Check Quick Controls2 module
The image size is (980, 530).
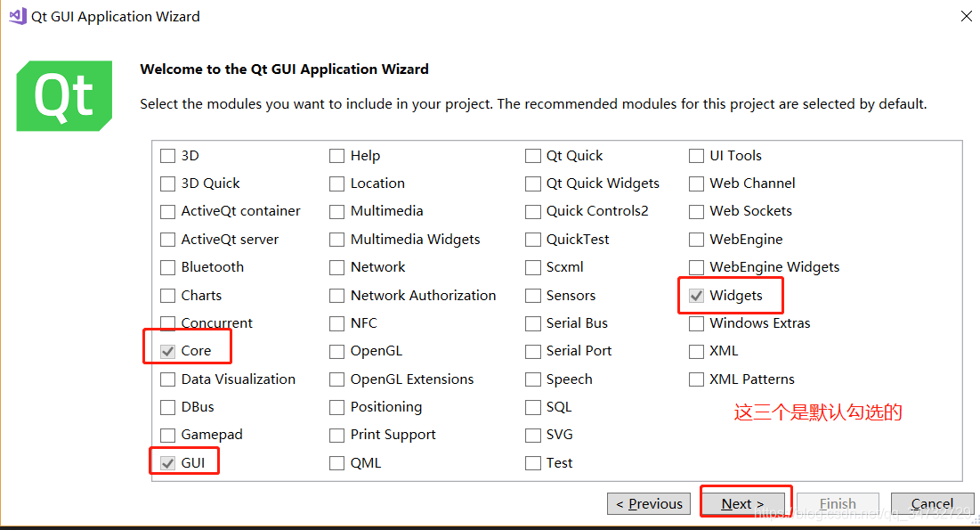click(x=533, y=211)
